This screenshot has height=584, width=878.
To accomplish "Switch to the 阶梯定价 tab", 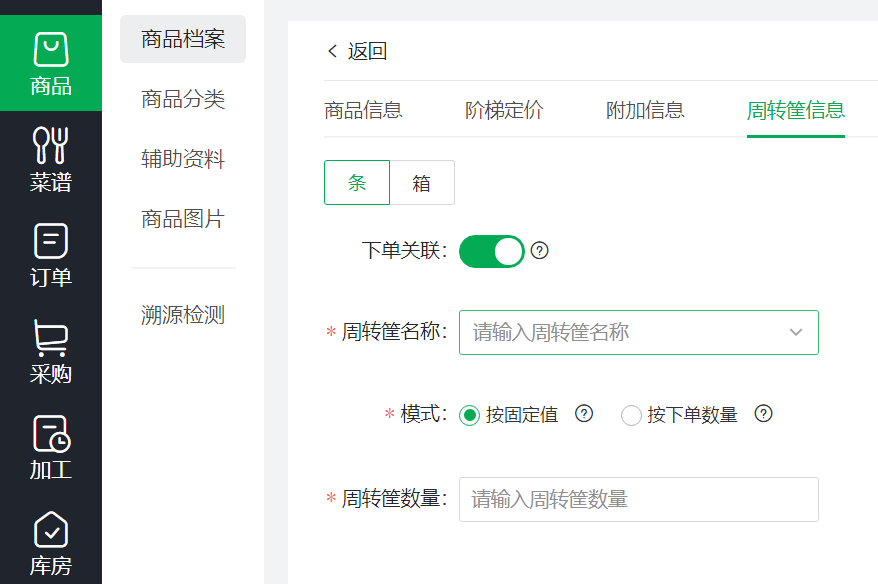I will tap(504, 110).
